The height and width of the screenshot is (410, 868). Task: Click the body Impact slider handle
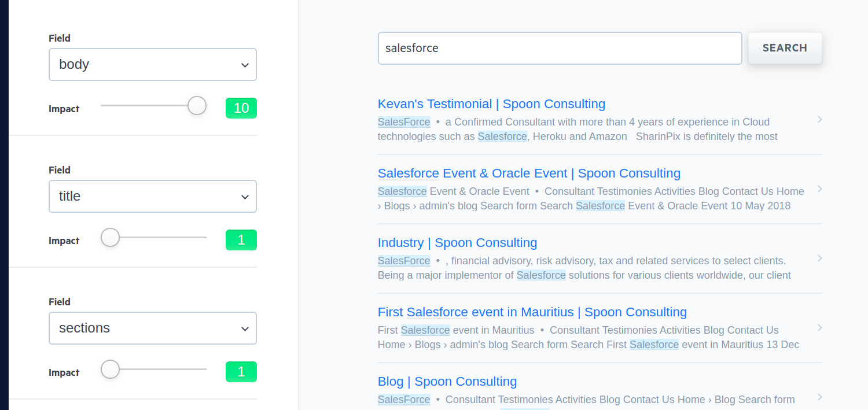click(197, 106)
